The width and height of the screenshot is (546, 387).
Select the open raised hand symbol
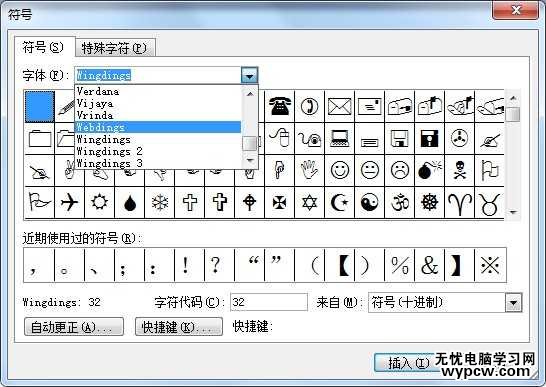(x=309, y=170)
